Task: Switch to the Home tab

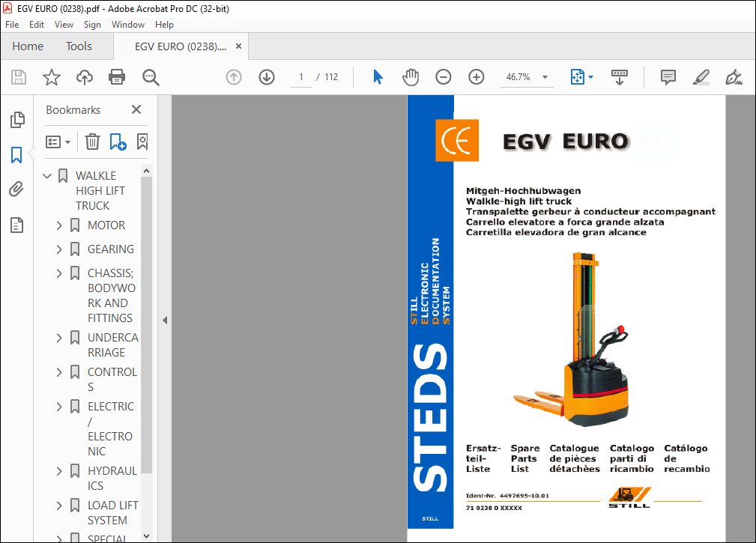Action: point(28,46)
